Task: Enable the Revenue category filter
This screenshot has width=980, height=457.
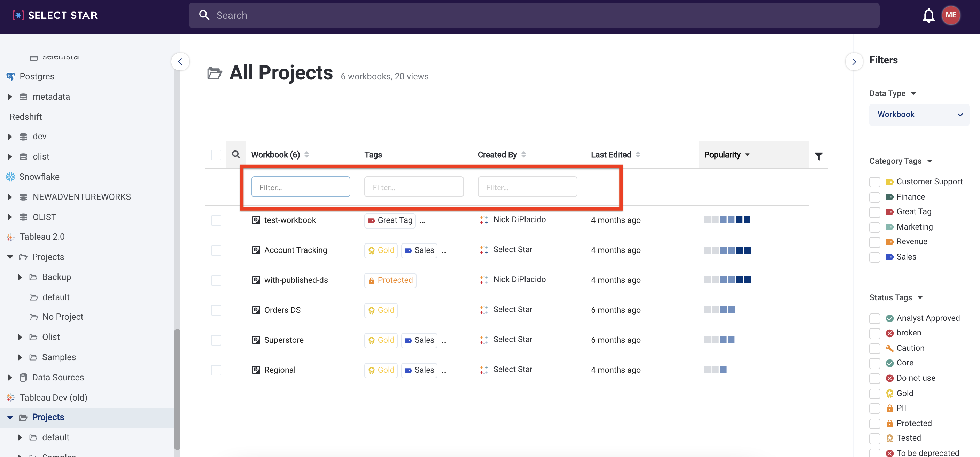Action: (x=874, y=242)
